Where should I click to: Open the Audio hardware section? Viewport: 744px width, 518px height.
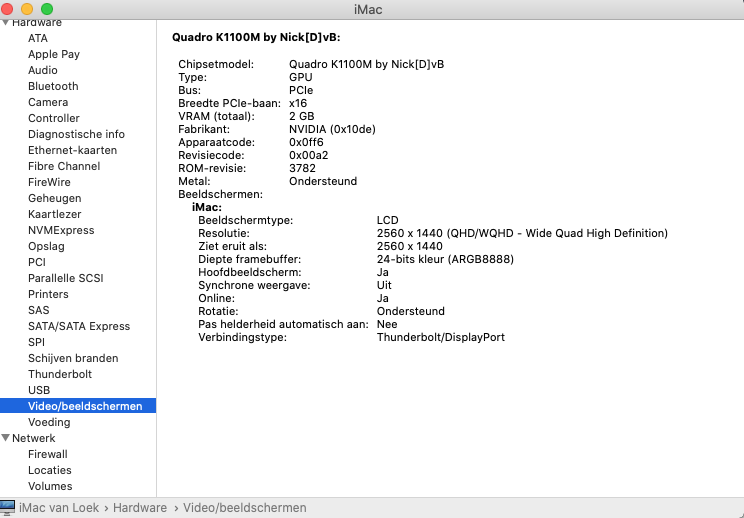pyautogui.click(x=43, y=70)
